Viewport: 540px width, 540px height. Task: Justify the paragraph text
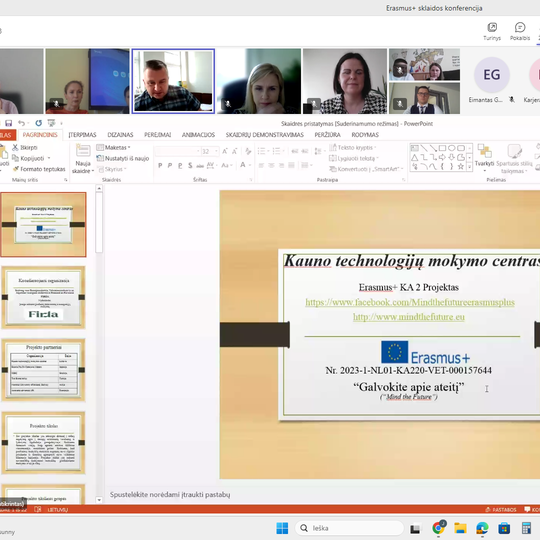click(x=291, y=166)
